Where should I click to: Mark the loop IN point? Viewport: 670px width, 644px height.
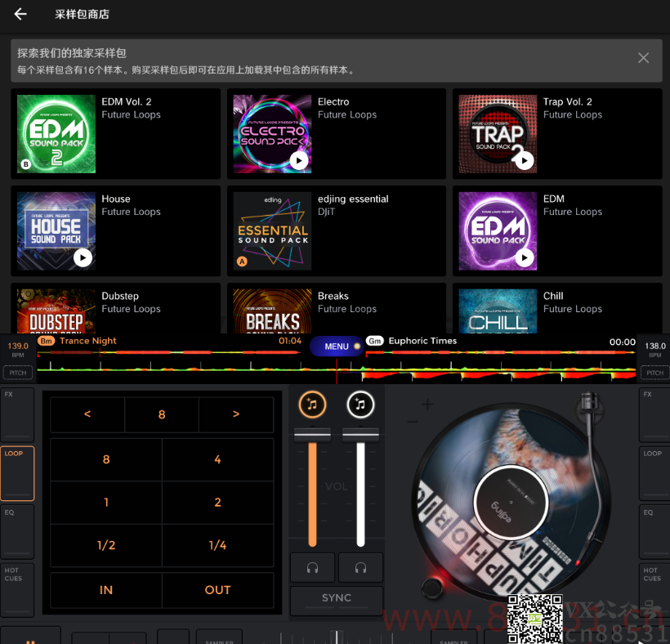pyautogui.click(x=106, y=590)
